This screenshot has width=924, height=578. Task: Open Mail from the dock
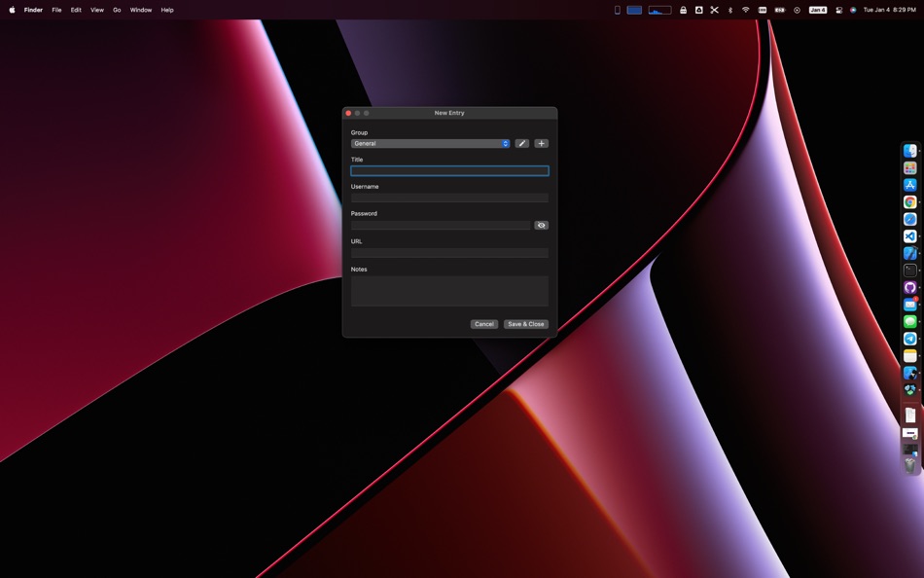click(909, 305)
